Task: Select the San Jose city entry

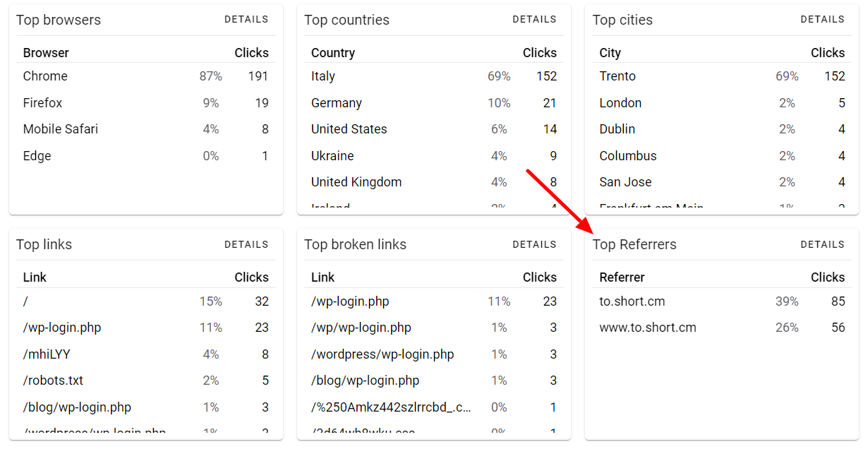Action: tap(625, 181)
